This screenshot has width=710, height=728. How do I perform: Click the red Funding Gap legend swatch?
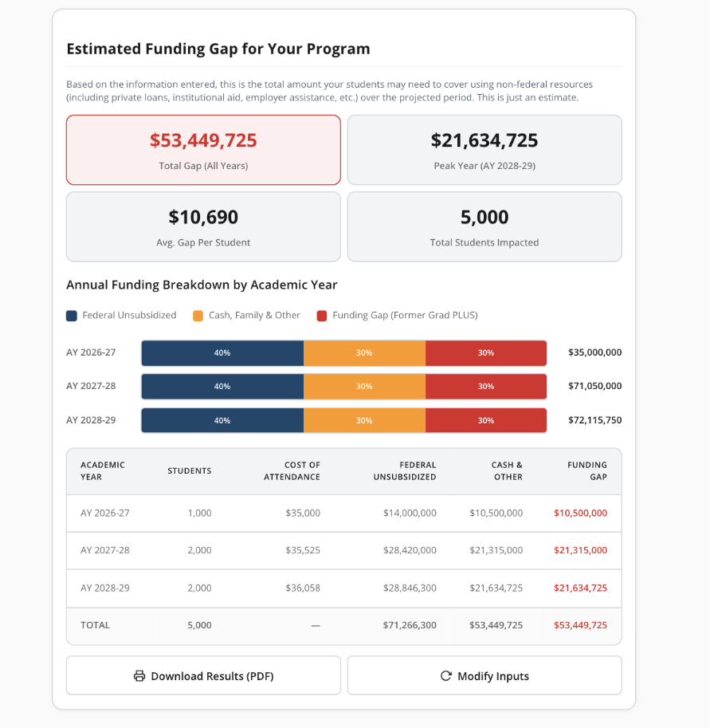point(322,316)
